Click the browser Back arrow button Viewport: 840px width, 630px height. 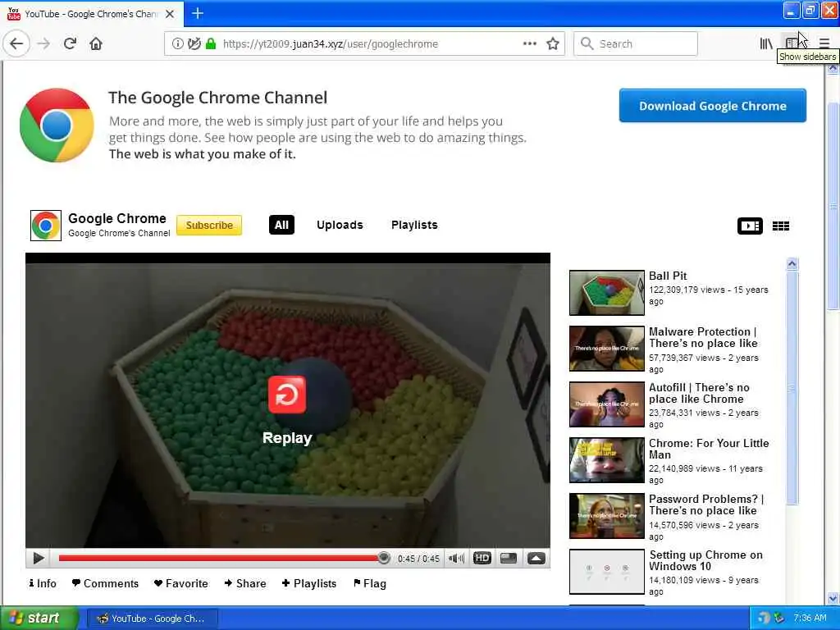[16, 43]
